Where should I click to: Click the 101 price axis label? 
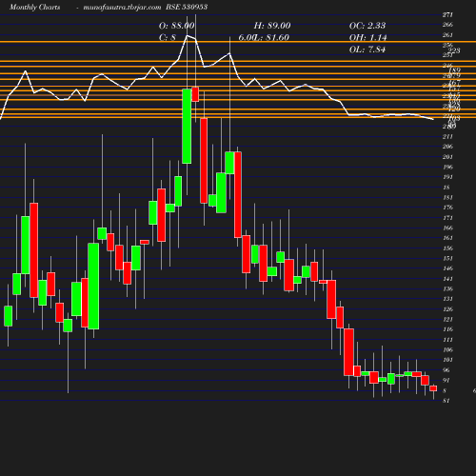pos(447,360)
